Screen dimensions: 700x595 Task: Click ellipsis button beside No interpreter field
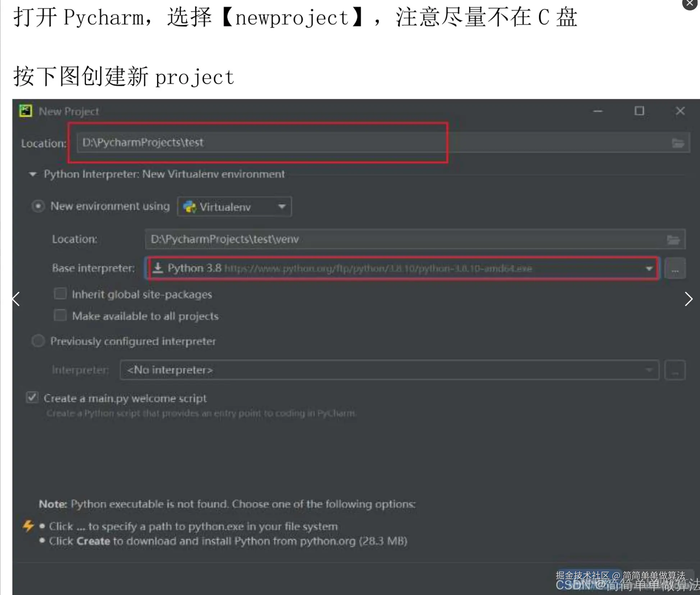tap(675, 371)
